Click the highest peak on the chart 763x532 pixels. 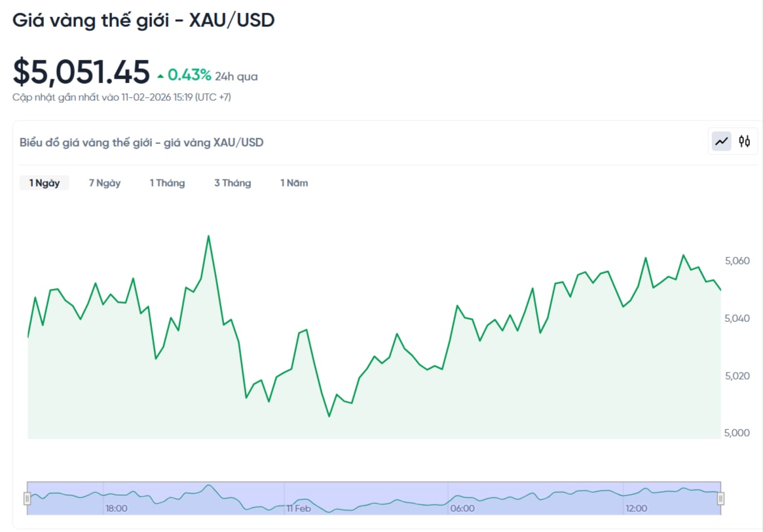click(x=209, y=236)
